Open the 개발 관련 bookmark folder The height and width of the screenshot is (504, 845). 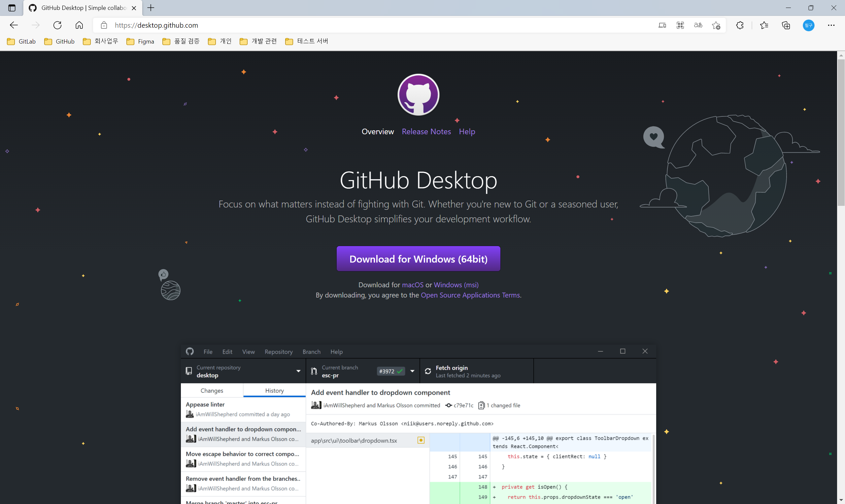pos(258,41)
